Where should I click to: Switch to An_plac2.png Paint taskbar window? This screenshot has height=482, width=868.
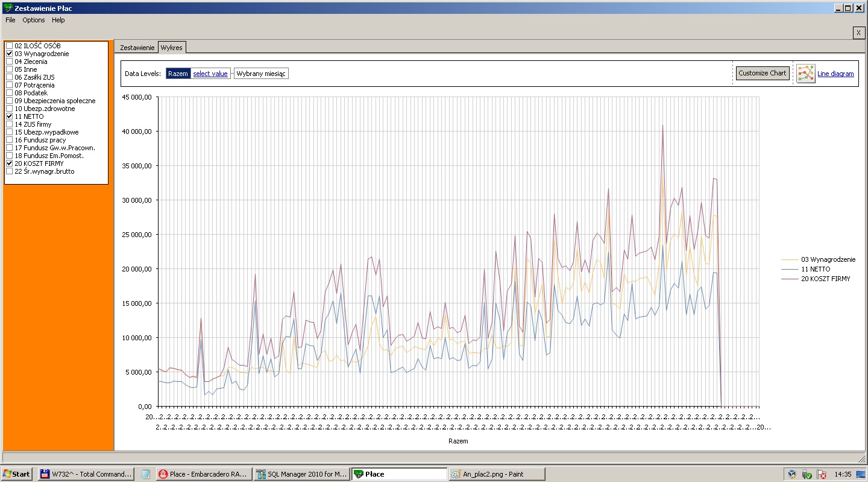coord(497,474)
